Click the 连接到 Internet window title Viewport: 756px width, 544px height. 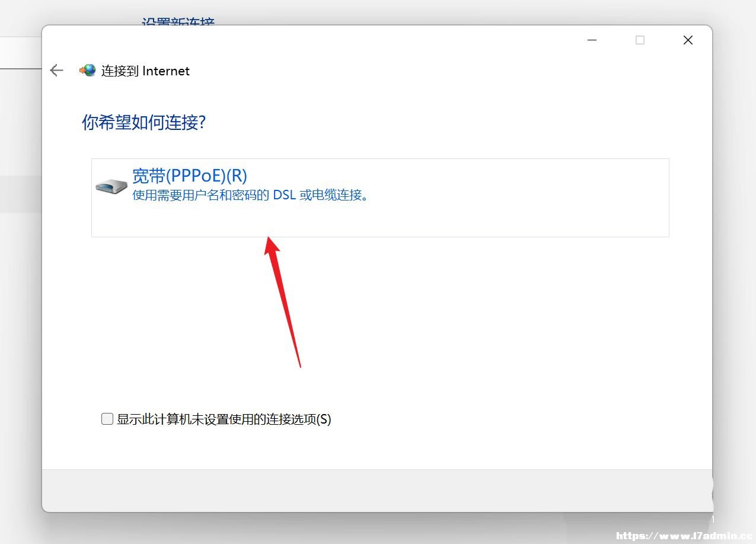pyautogui.click(x=145, y=71)
